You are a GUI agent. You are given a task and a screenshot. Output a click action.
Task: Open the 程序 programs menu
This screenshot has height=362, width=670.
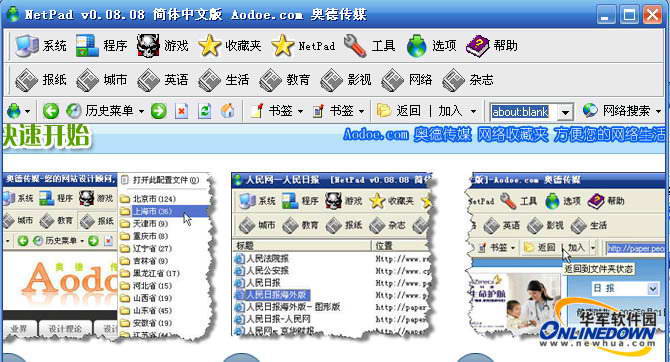click(102, 46)
